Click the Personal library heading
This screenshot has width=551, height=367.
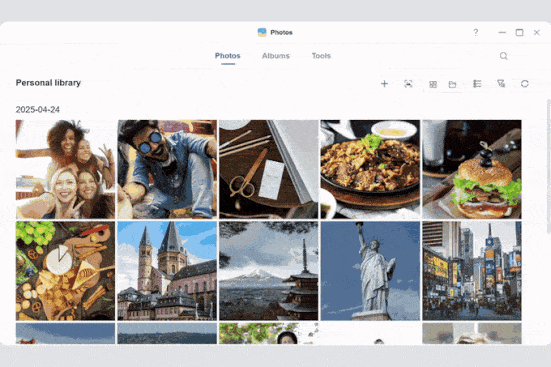point(48,83)
